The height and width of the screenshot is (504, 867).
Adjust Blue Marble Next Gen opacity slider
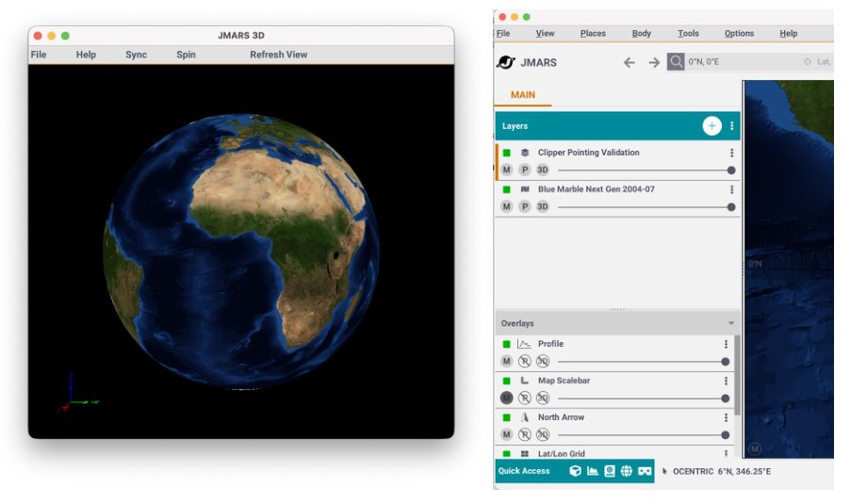point(646,207)
